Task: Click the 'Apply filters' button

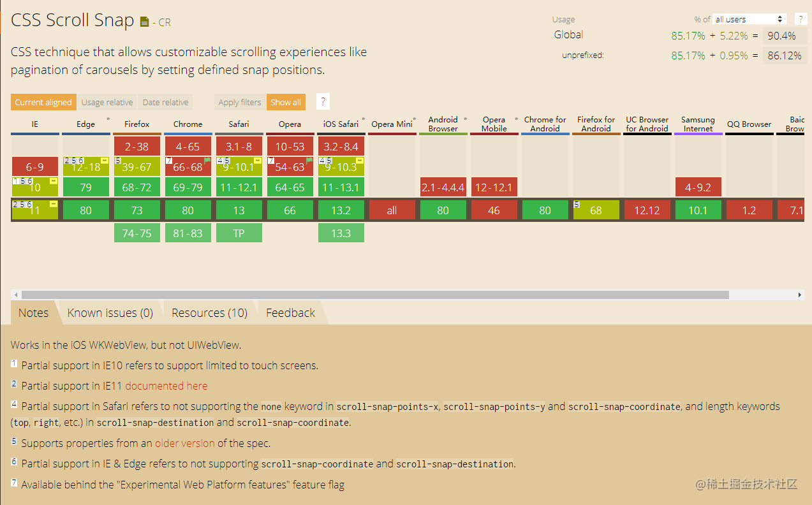Action: 240,102
